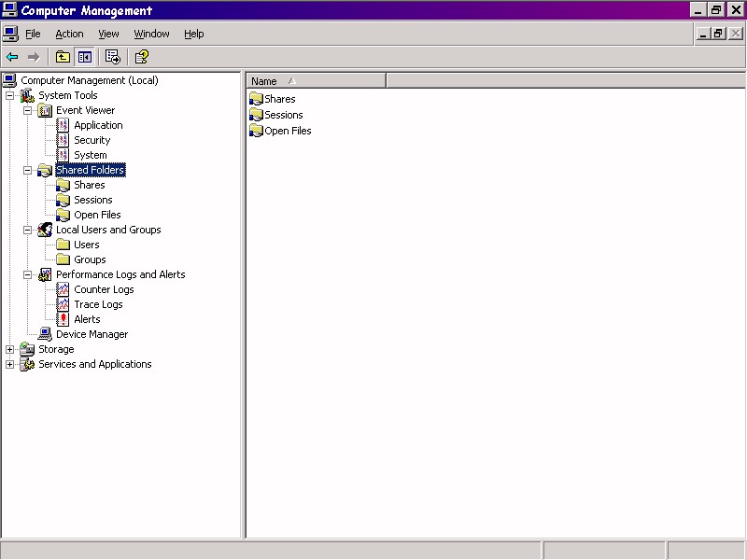Screen dimensions: 747x560
Task: Click the Open Files icon in right pane
Action: 256,131
